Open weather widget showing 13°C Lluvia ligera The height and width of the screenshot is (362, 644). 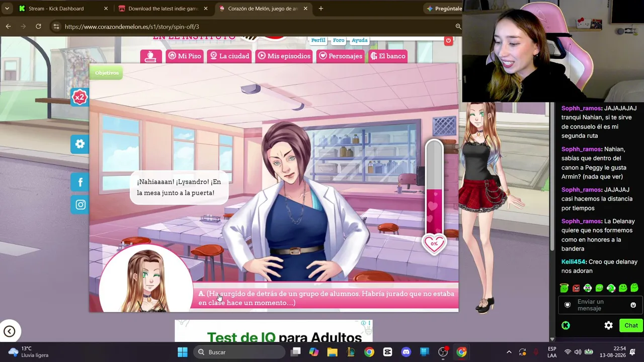pos(29,352)
